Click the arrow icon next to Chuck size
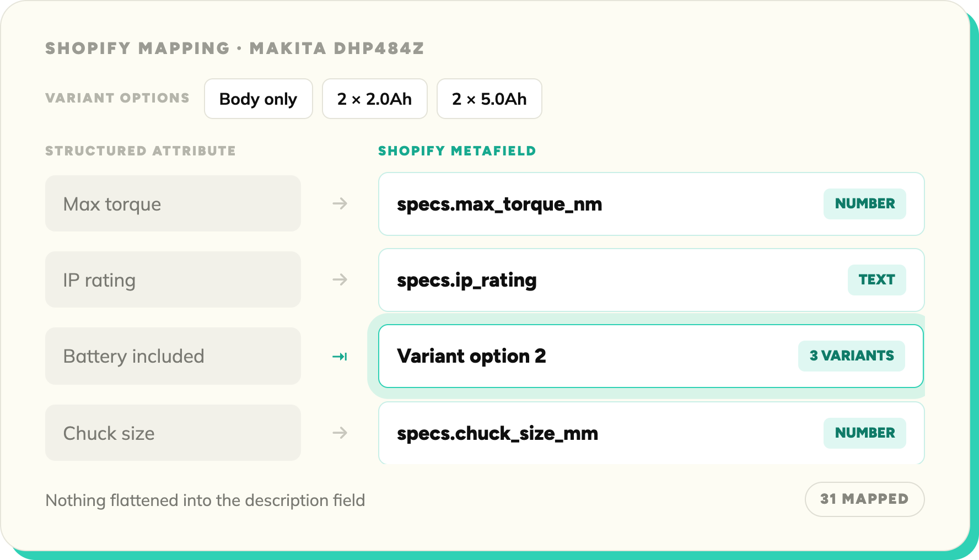979x560 pixels. pyautogui.click(x=340, y=433)
